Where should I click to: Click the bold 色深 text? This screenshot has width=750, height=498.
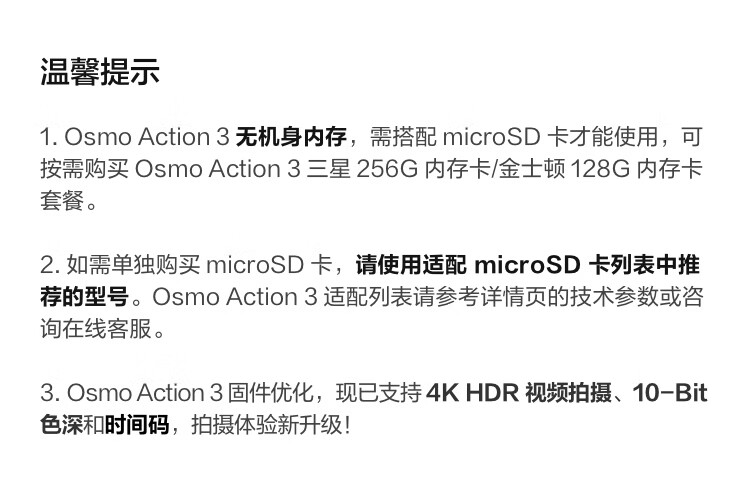[x=62, y=425]
